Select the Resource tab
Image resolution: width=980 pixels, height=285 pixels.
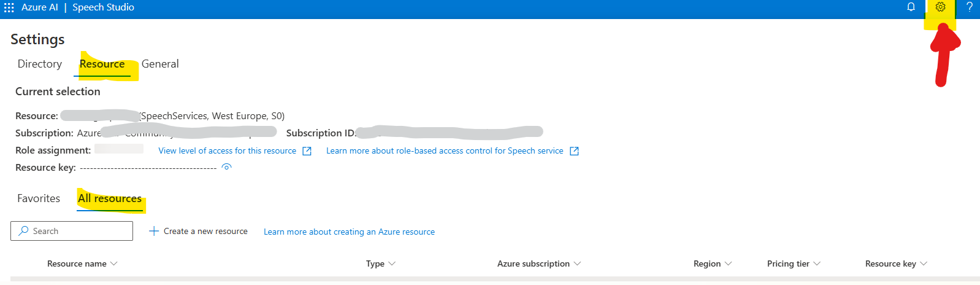(102, 64)
